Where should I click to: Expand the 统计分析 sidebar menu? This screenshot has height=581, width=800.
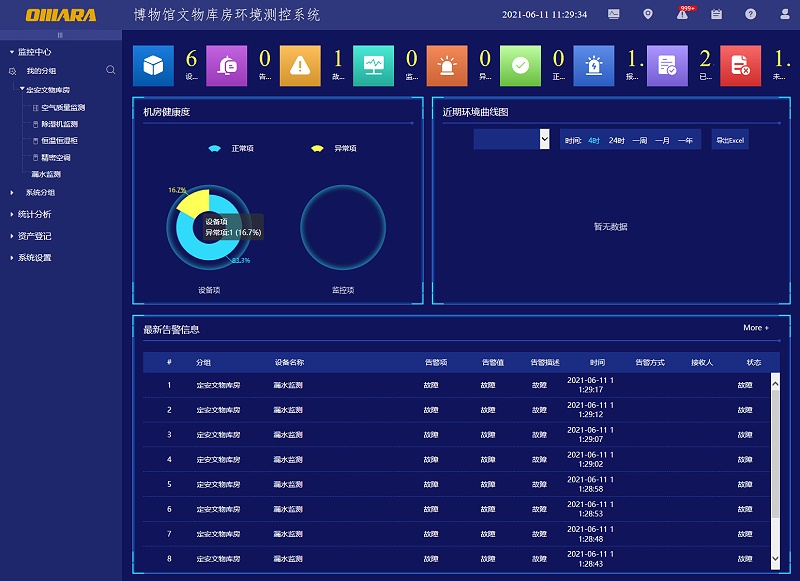34,214
